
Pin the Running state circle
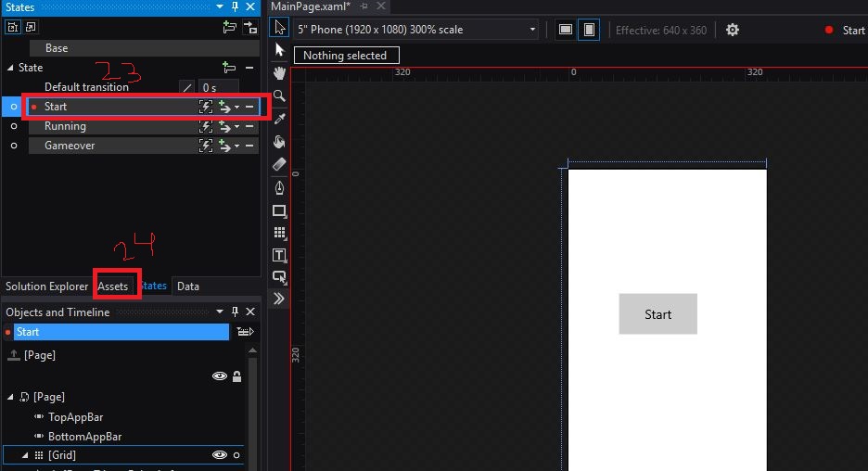pos(14,126)
